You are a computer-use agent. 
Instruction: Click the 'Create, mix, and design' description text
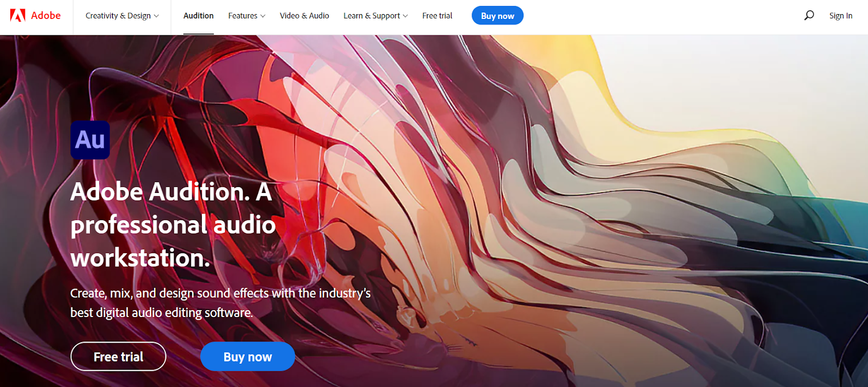(220, 303)
